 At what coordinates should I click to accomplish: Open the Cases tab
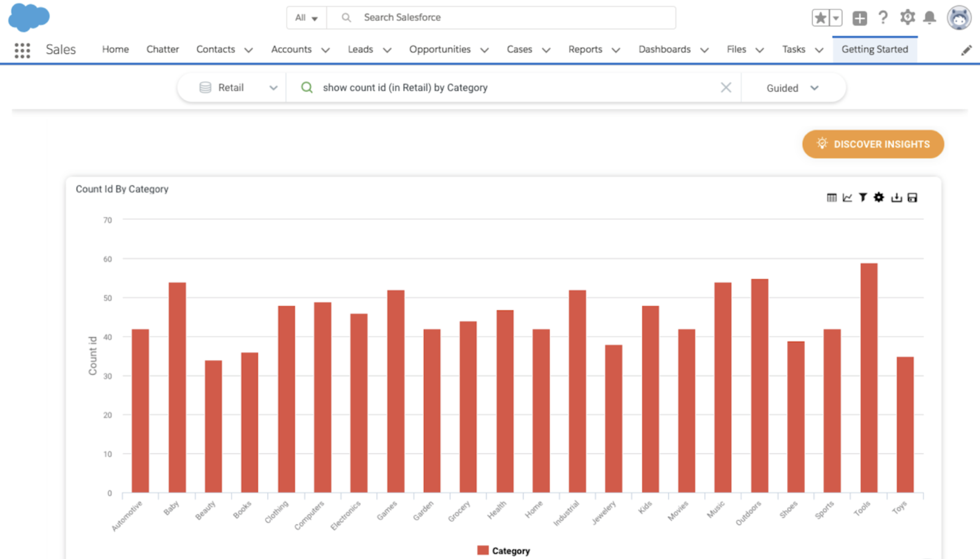(519, 50)
